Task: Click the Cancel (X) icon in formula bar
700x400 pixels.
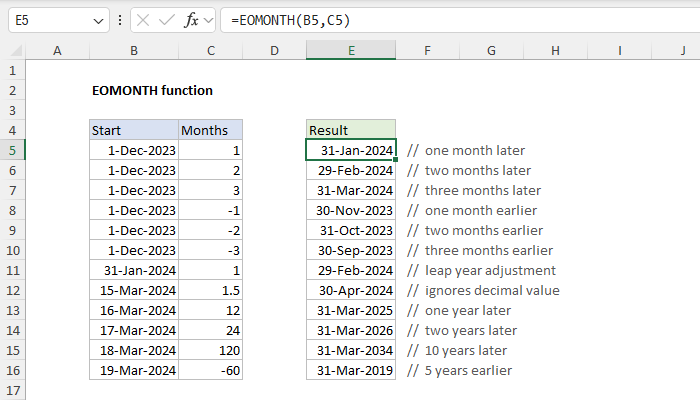Action: (x=143, y=20)
